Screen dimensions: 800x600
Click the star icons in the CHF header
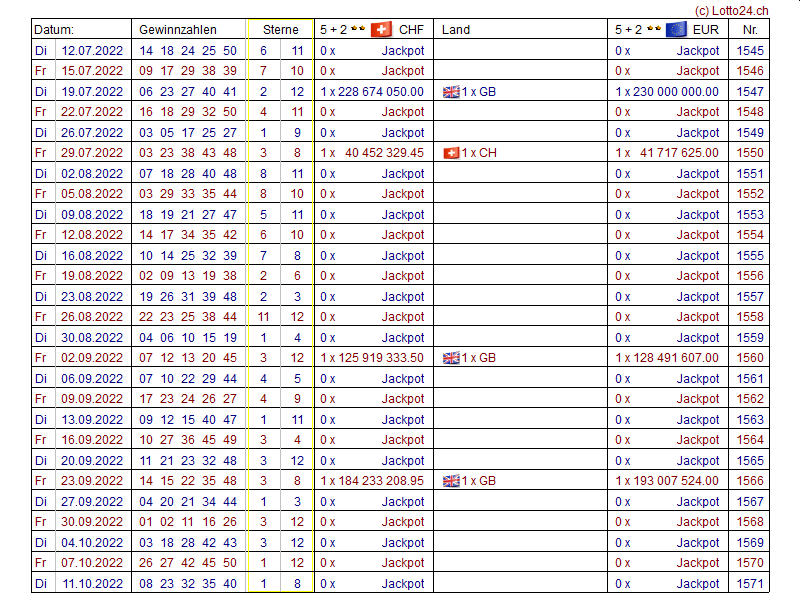357,30
